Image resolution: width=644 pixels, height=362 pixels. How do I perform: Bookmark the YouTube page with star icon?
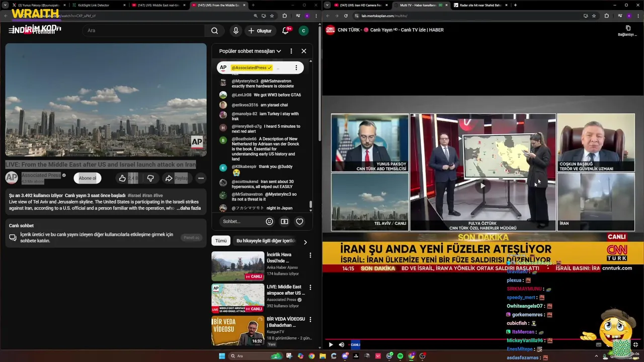(272, 16)
